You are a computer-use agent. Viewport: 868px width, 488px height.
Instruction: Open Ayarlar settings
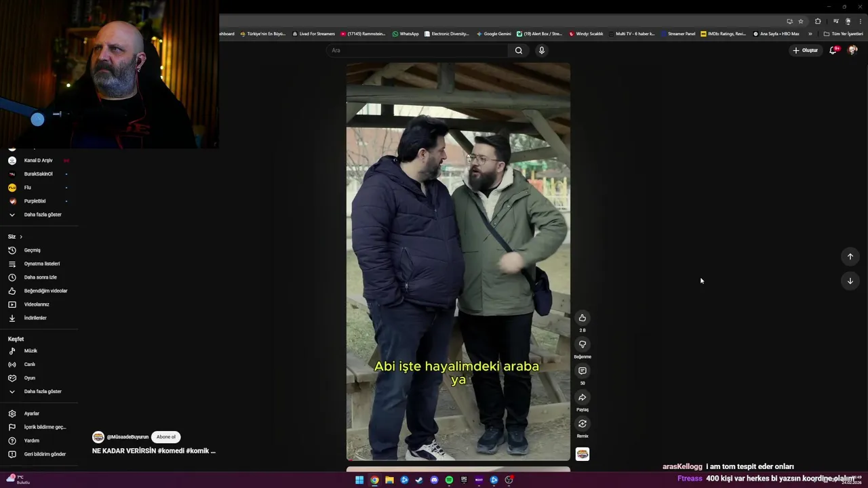pos(39,413)
